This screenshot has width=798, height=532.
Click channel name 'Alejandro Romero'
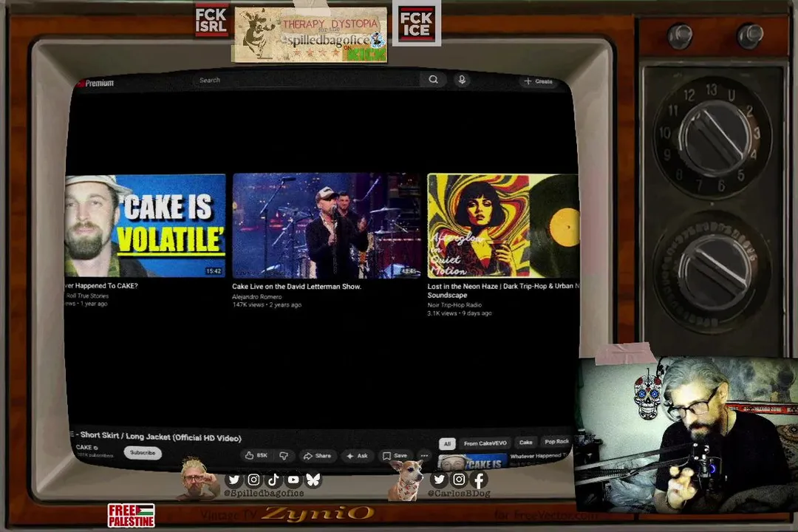(x=256, y=297)
